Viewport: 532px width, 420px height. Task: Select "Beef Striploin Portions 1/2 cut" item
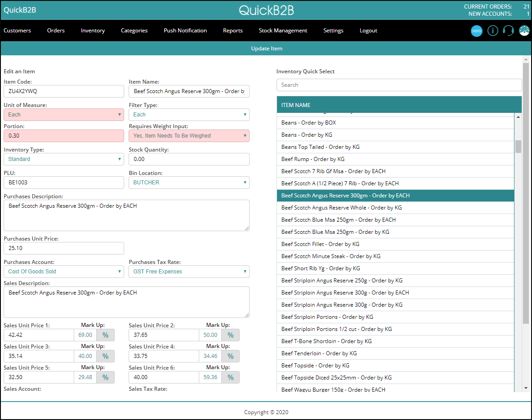[x=395, y=330]
